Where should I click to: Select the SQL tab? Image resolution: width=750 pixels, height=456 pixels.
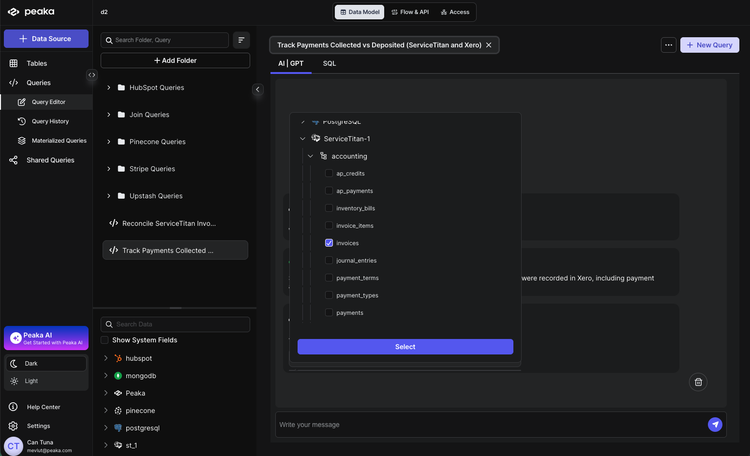click(329, 64)
